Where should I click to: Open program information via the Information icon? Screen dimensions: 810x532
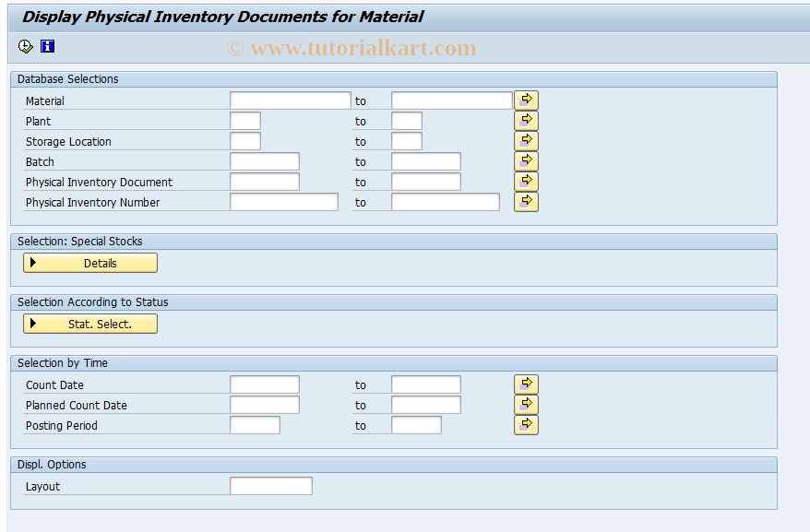tap(47, 46)
